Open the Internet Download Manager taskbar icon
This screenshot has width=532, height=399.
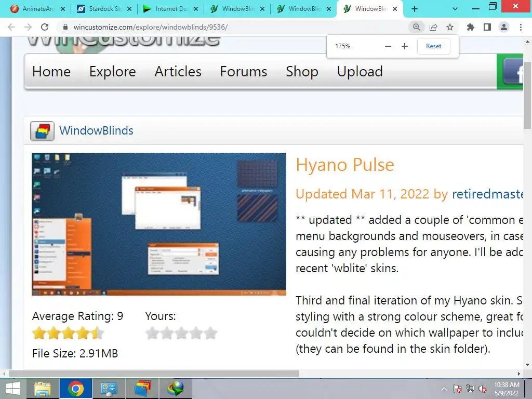tap(176, 389)
